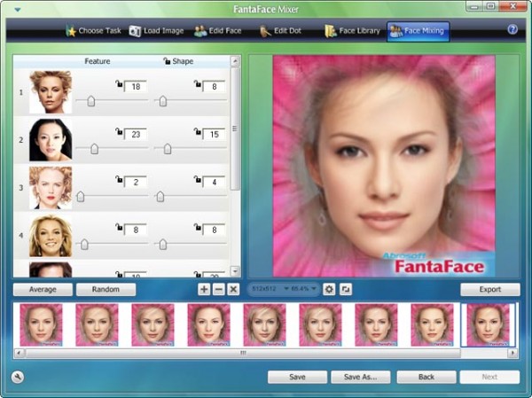Toggle Shape column header lock

[x=167, y=61]
